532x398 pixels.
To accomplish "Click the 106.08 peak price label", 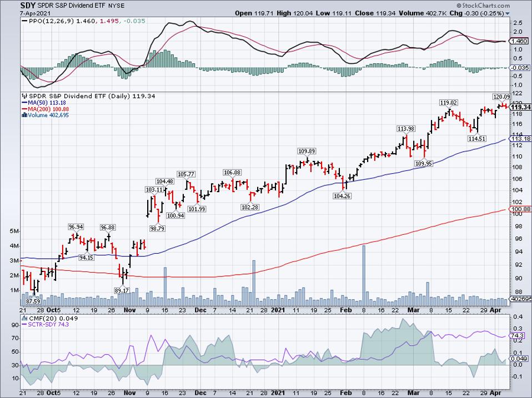I will [x=232, y=173].
